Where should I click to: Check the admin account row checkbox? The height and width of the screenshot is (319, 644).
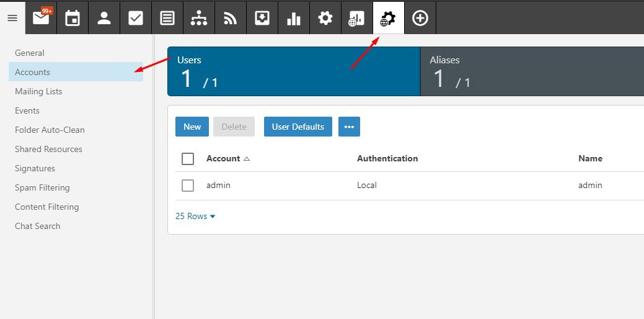(188, 186)
